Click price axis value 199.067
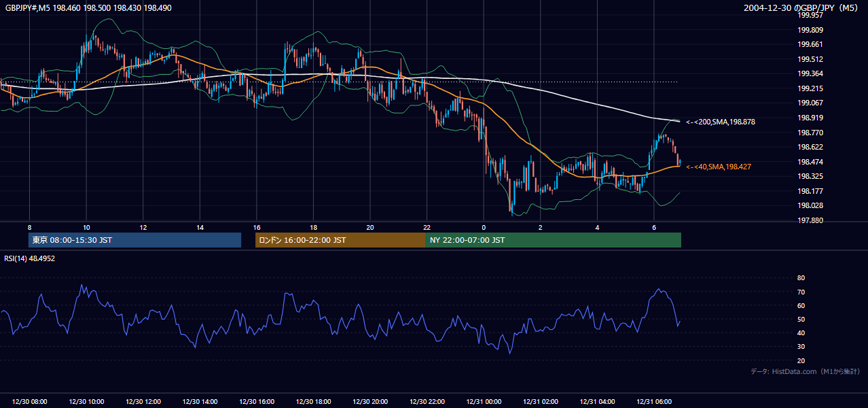 [810, 103]
